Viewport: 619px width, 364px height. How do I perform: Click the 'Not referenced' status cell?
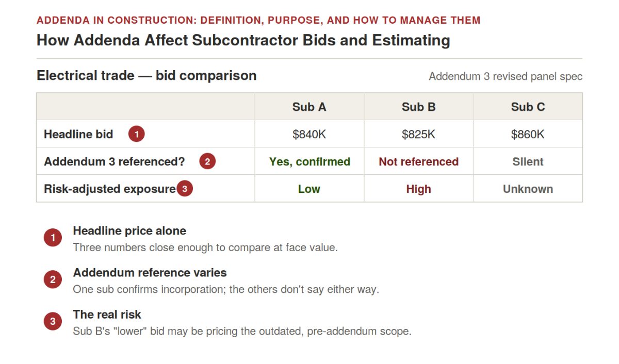coord(418,161)
